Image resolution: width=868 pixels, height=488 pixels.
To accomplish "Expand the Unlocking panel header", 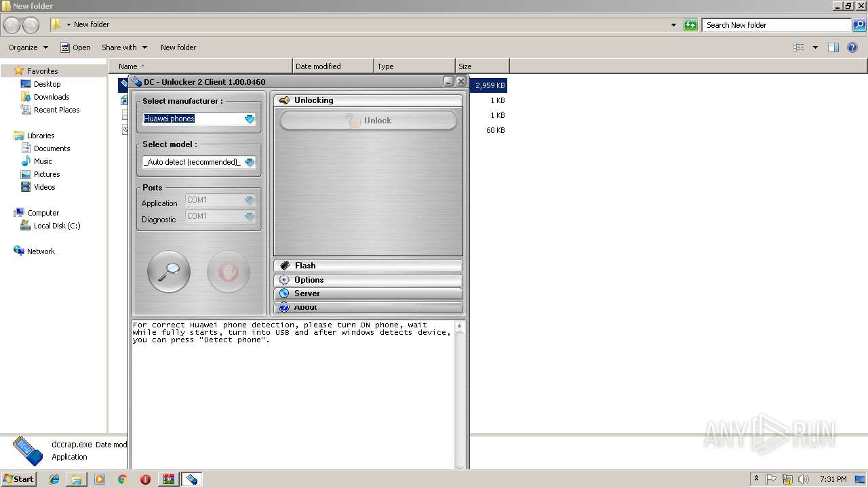I will click(368, 100).
